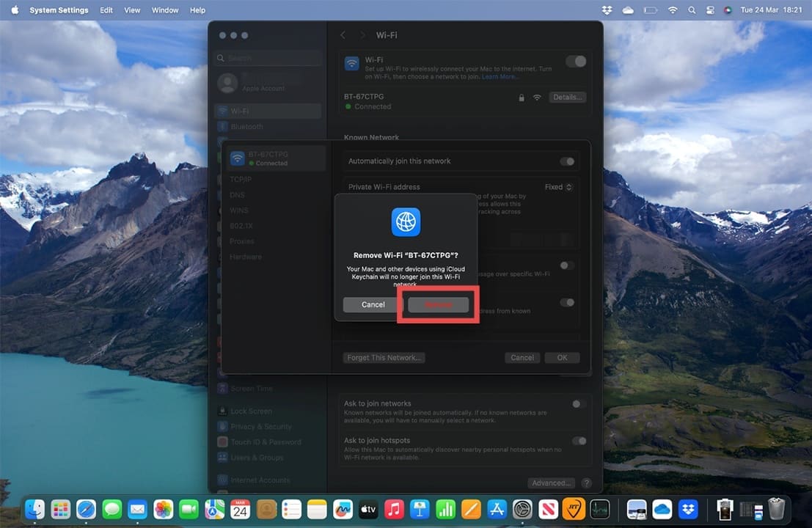Go back using the back chevron
The height and width of the screenshot is (528, 812).
click(343, 34)
